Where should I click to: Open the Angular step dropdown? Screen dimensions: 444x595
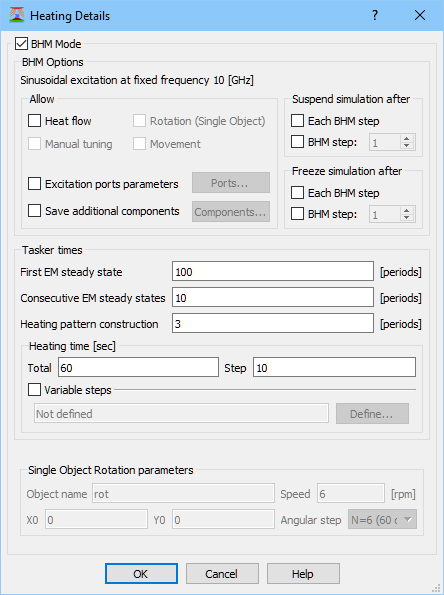(x=383, y=519)
